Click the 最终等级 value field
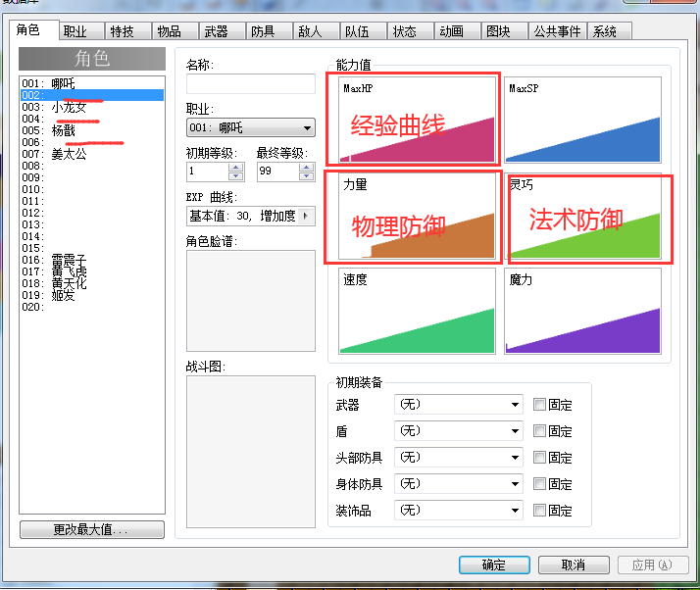This screenshot has height=590, width=700. [x=277, y=172]
